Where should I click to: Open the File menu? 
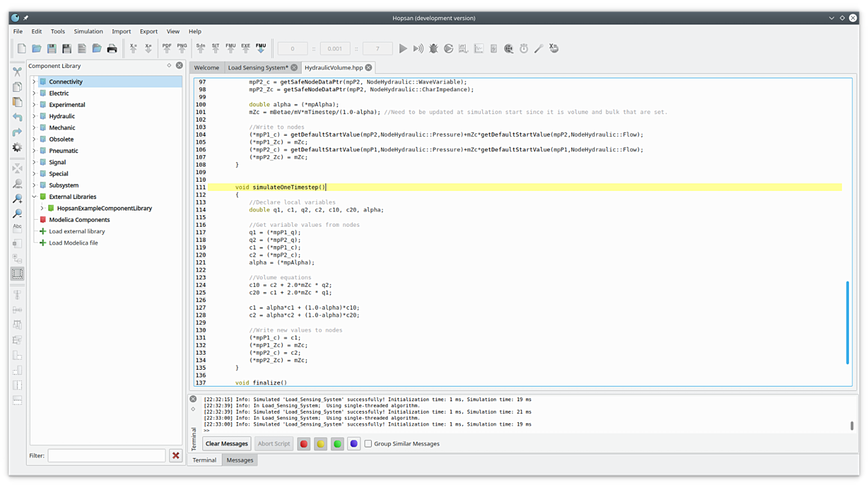pos(18,32)
